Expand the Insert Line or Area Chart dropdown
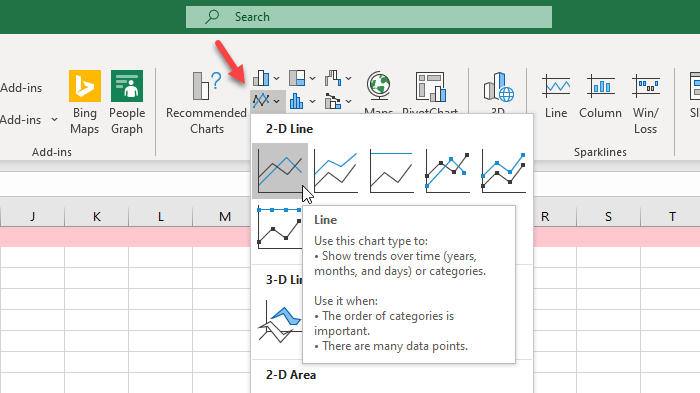This screenshot has width=700, height=393. click(x=266, y=100)
